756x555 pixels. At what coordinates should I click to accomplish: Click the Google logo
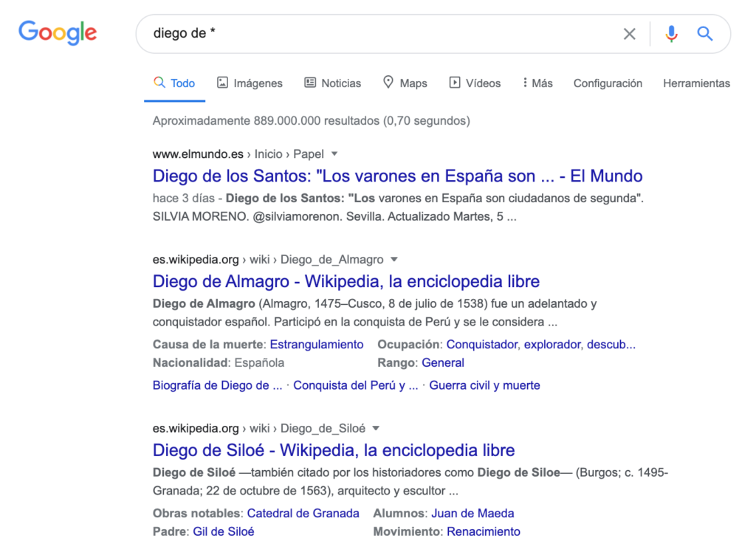click(x=58, y=32)
